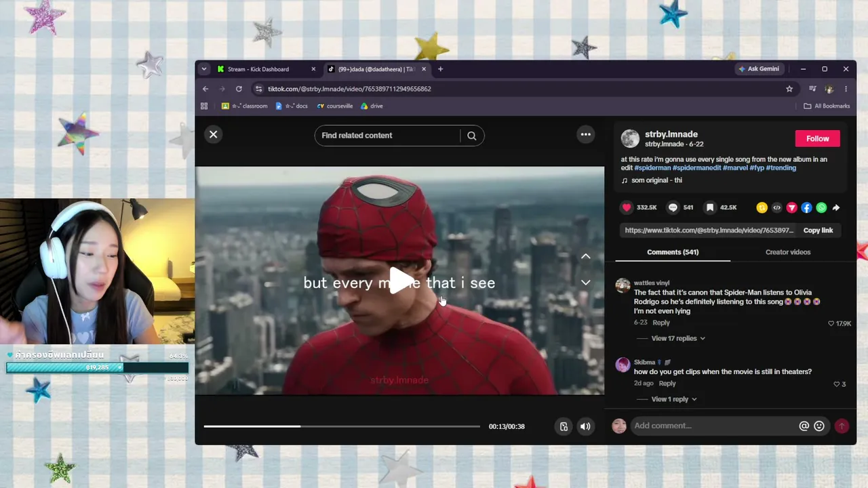
Task: Share the video to Facebook
Action: 806,208
